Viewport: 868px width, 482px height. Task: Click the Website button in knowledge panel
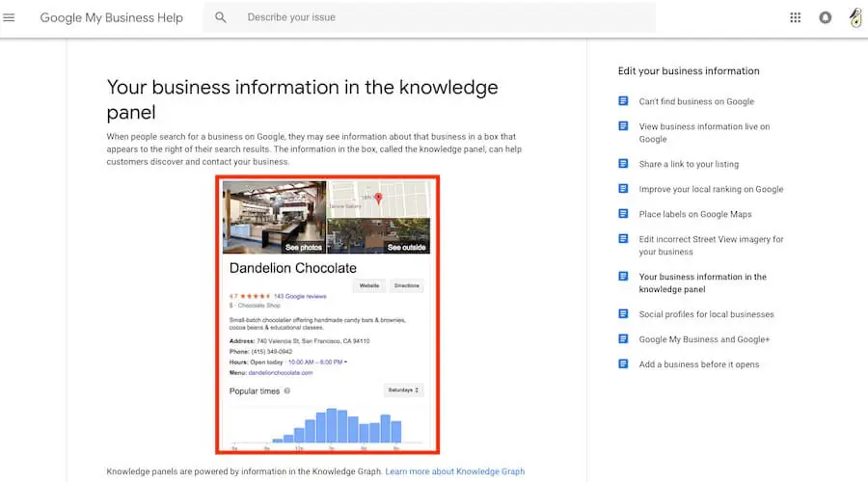click(x=369, y=285)
